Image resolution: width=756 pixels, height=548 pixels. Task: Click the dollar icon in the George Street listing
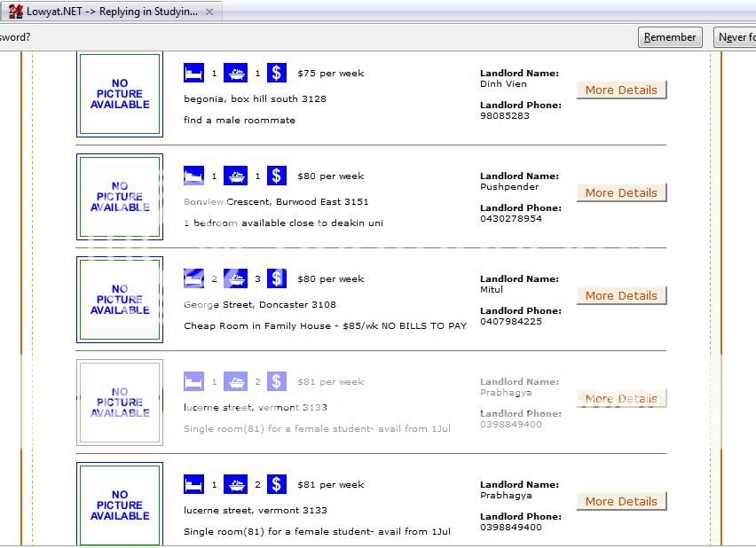pyautogui.click(x=277, y=278)
